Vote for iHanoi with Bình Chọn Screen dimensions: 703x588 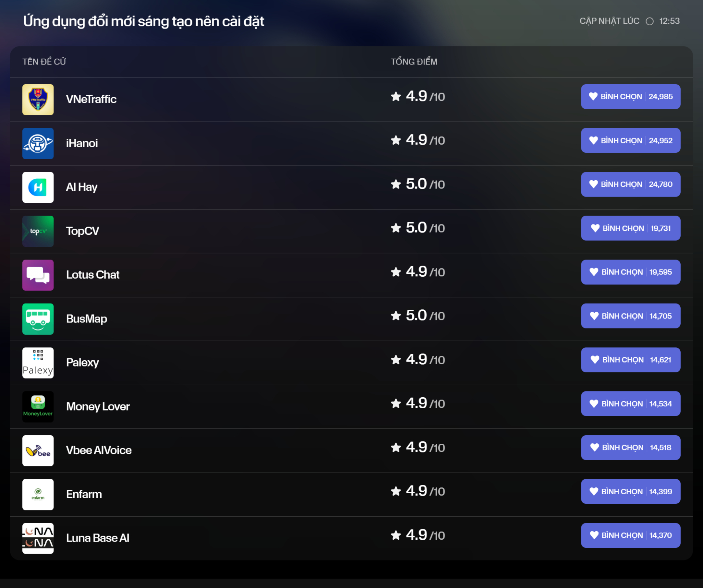pos(631,141)
